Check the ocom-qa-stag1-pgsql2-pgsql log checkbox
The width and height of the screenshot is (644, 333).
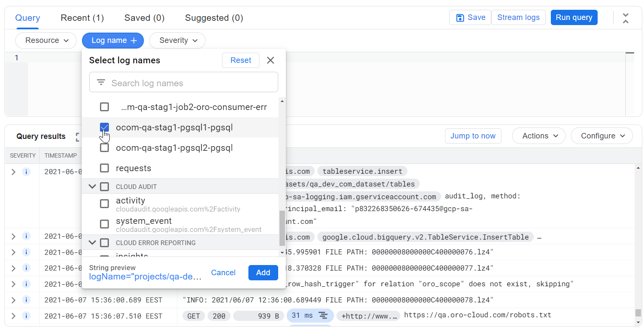pyautogui.click(x=104, y=148)
